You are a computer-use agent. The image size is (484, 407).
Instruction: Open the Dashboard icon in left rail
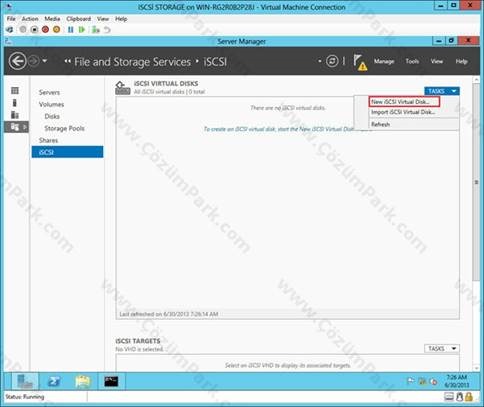pos(15,91)
